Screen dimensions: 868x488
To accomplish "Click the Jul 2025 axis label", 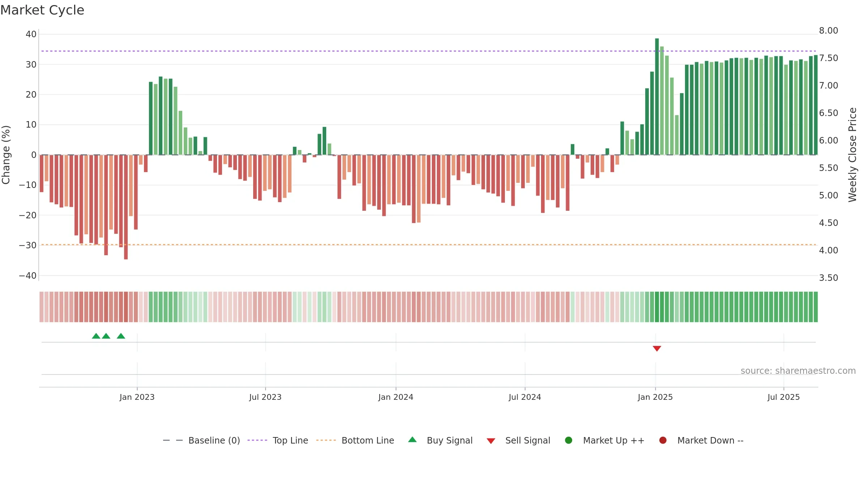I will tap(784, 397).
